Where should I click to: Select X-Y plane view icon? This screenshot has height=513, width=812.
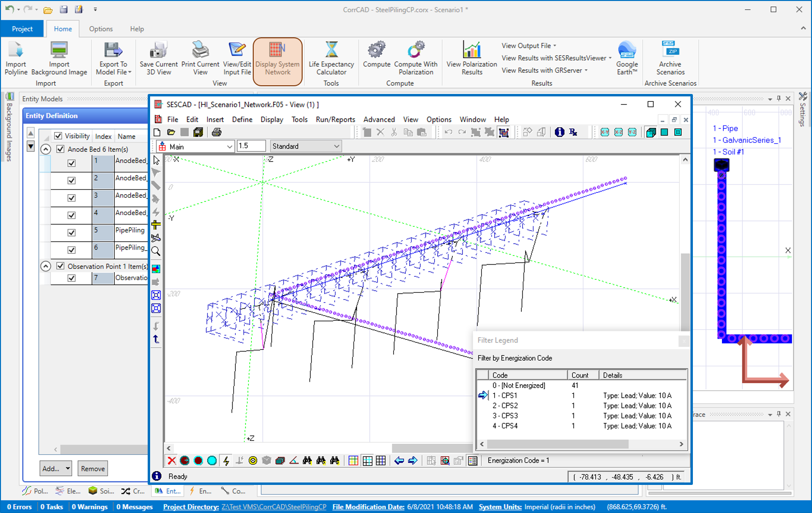605,132
